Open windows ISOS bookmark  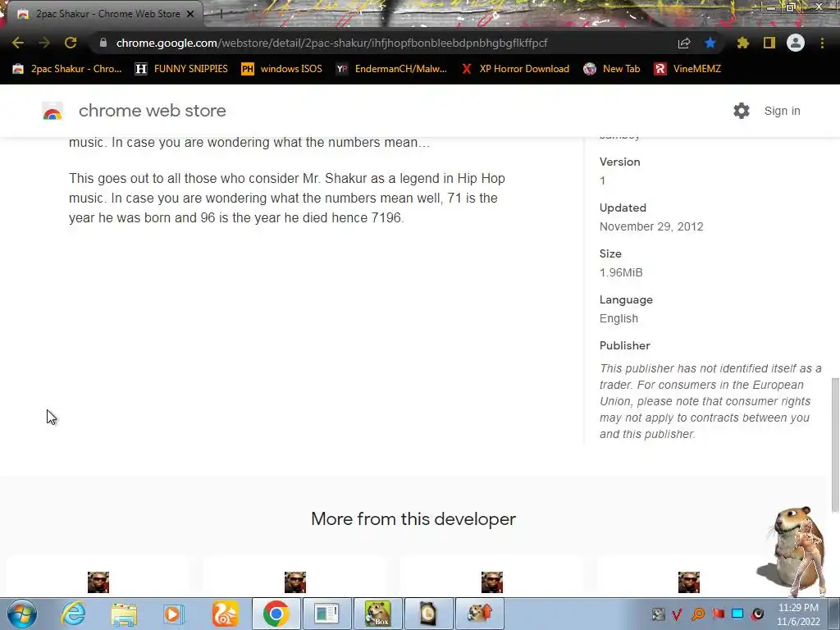(282, 69)
